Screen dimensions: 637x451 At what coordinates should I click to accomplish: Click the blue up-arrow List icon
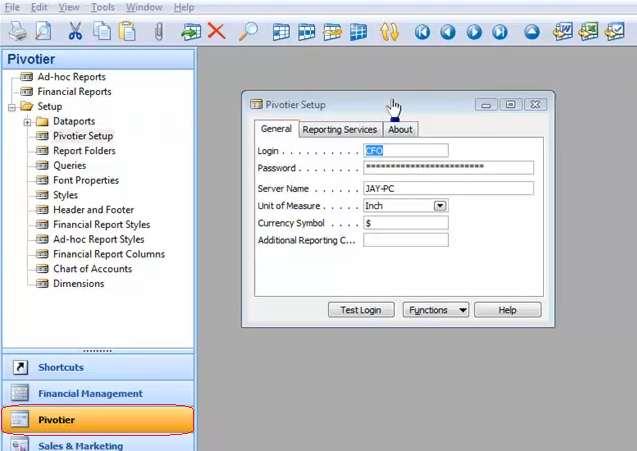tap(532, 32)
